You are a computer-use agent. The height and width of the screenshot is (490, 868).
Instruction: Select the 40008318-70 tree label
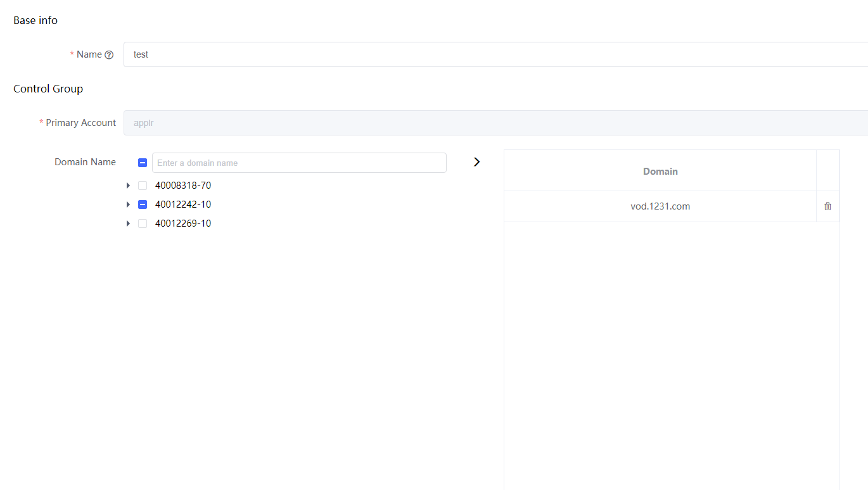point(183,185)
